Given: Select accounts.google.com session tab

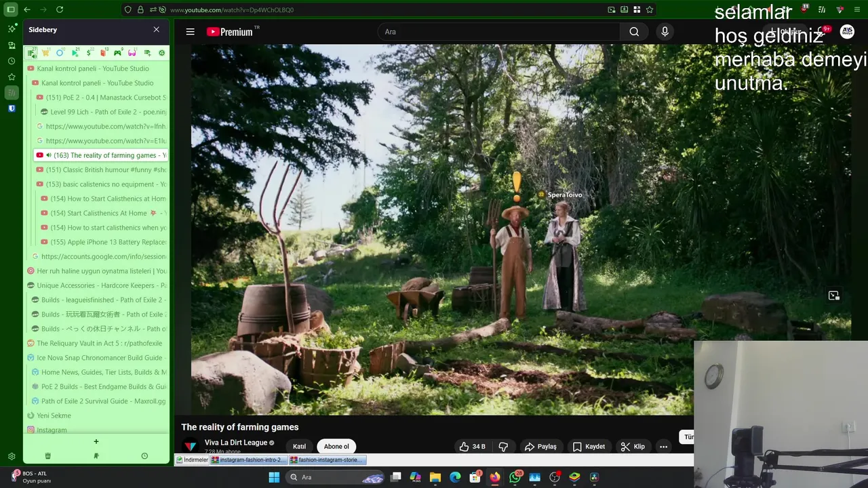Looking at the screenshot, I should pos(98,257).
